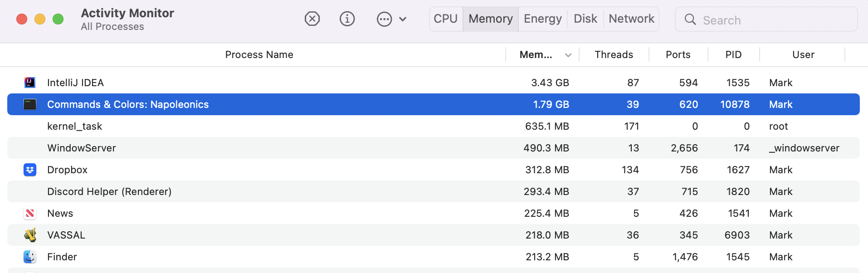Sort by Process Name column
Viewport: 868px width, 273px height.
(259, 54)
